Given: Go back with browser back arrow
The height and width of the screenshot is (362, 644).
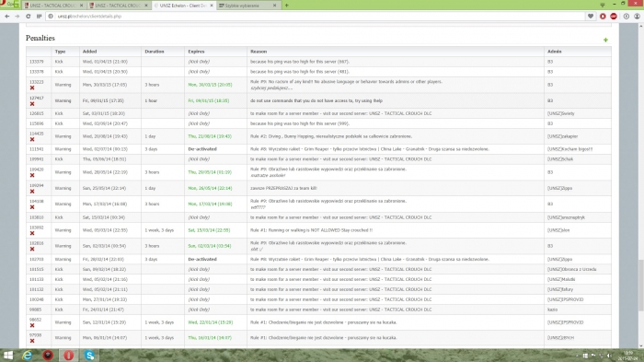Looking at the screenshot, I should point(7,16).
